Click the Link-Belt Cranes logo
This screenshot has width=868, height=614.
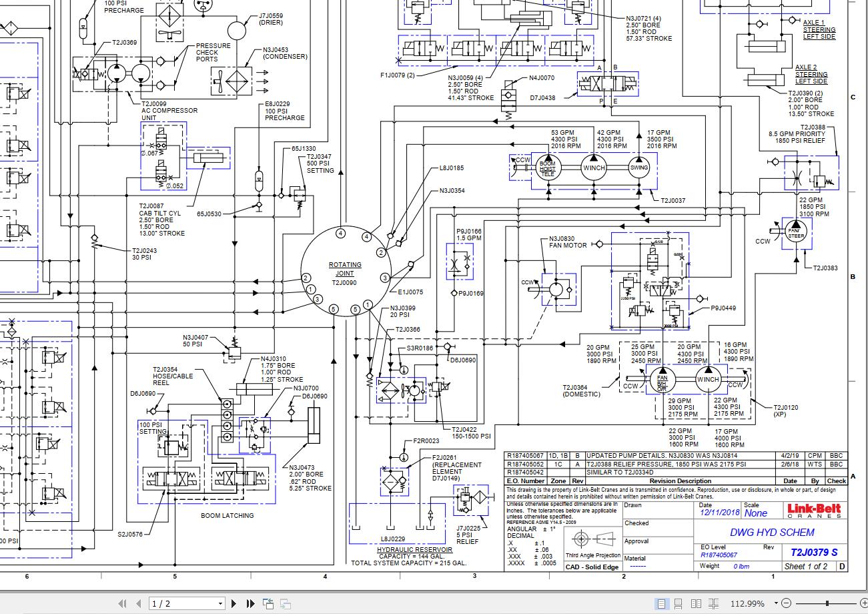813,511
